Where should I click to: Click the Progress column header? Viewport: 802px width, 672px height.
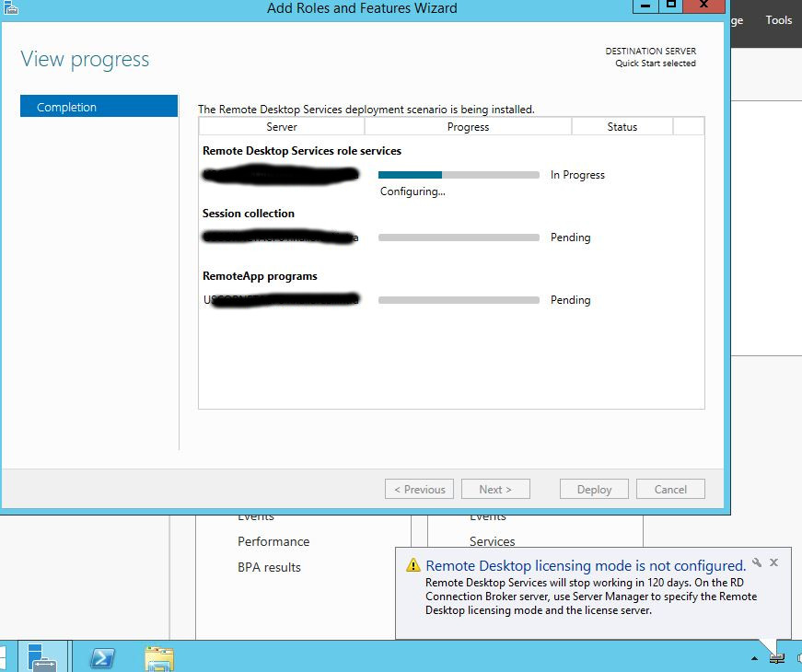click(x=468, y=127)
